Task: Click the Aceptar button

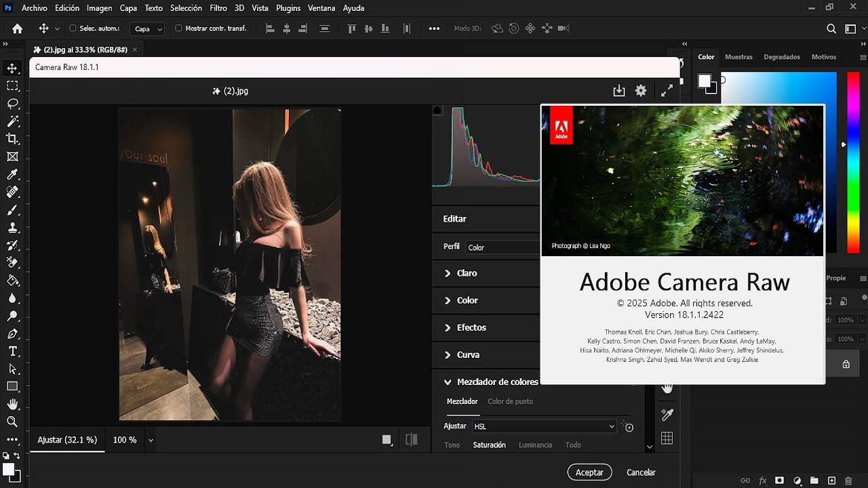Action: click(589, 472)
